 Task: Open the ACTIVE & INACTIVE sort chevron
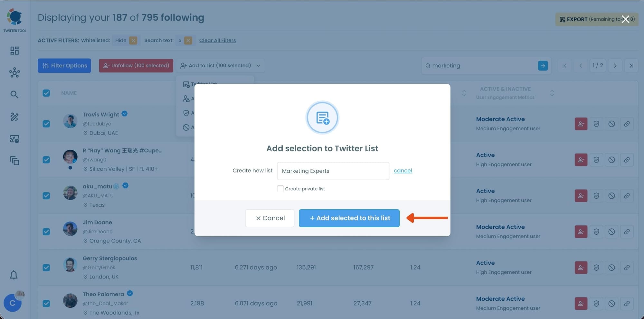point(552,93)
